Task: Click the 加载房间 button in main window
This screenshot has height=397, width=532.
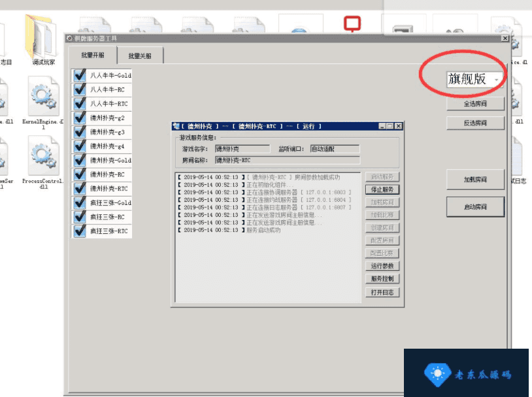Action: (x=475, y=180)
